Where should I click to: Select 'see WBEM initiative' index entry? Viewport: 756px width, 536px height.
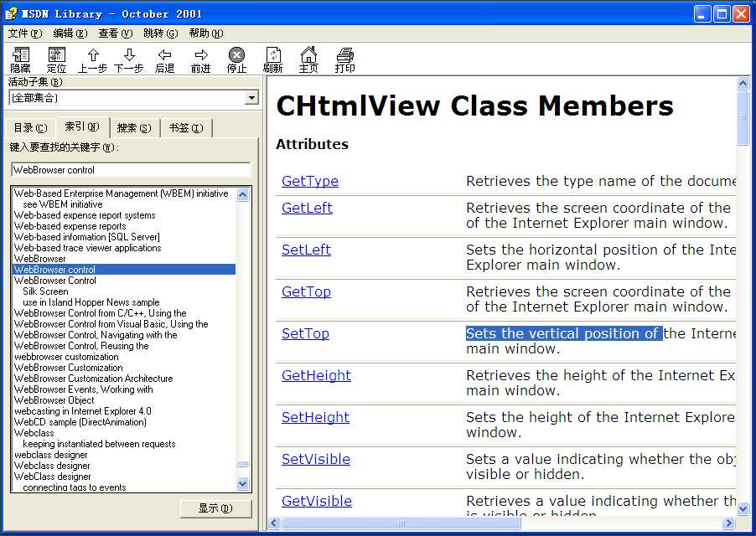tap(63, 204)
